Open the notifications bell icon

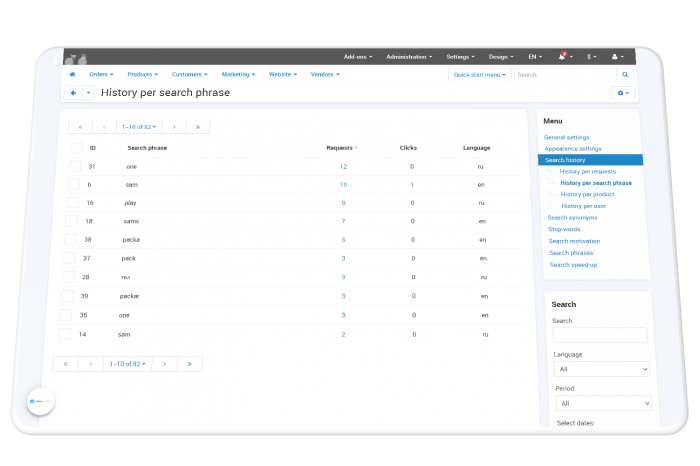click(562, 56)
